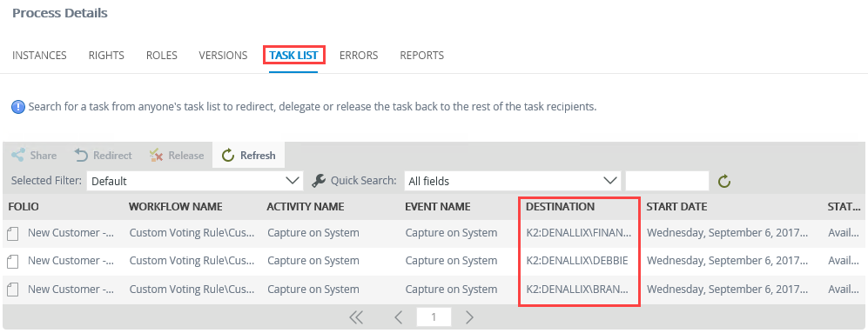
Task: Open the Selected Filter Default dropdown
Action: tap(195, 181)
